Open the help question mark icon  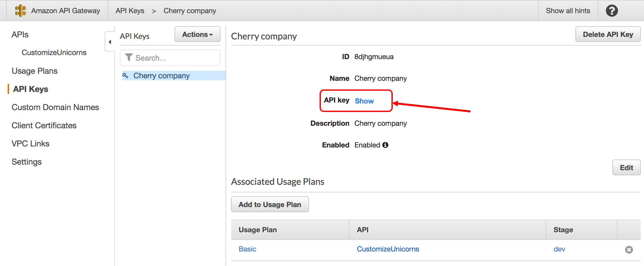[x=611, y=11]
